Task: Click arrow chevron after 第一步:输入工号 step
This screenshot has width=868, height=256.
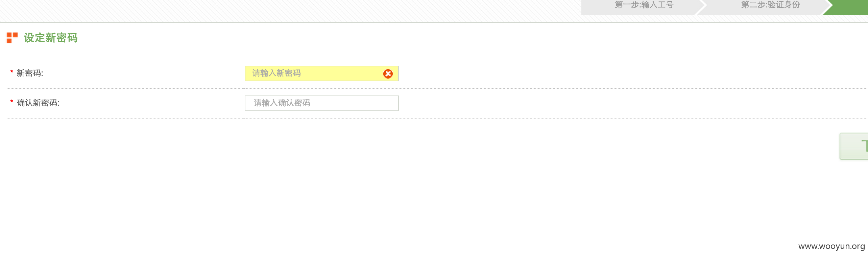Action: click(x=701, y=7)
